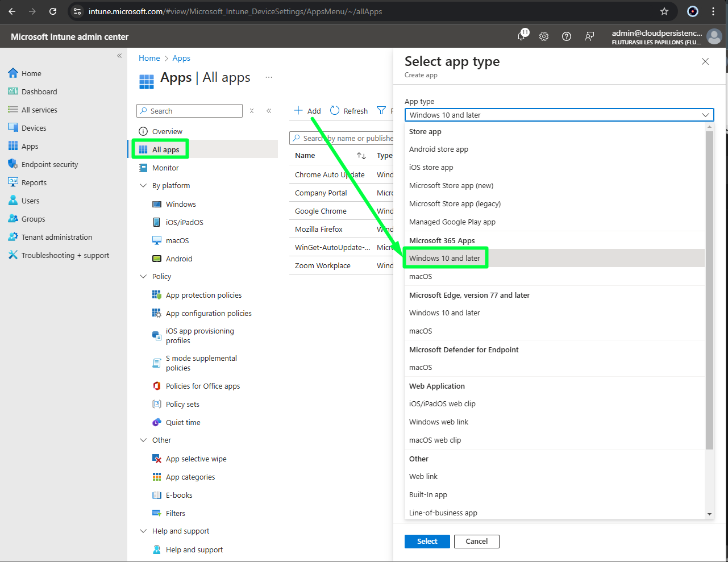Select Windows 10 and later under Microsoft 365 Apps
728x562 pixels.
555,258
